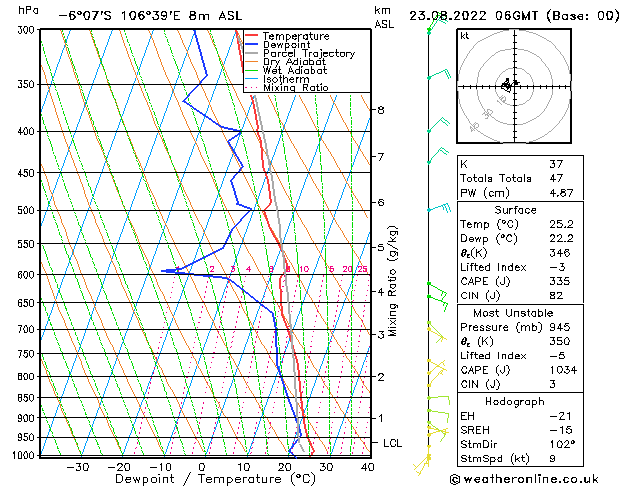Click the K index value '37'
Screen dimensions: 629x486
click(x=556, y=164)
